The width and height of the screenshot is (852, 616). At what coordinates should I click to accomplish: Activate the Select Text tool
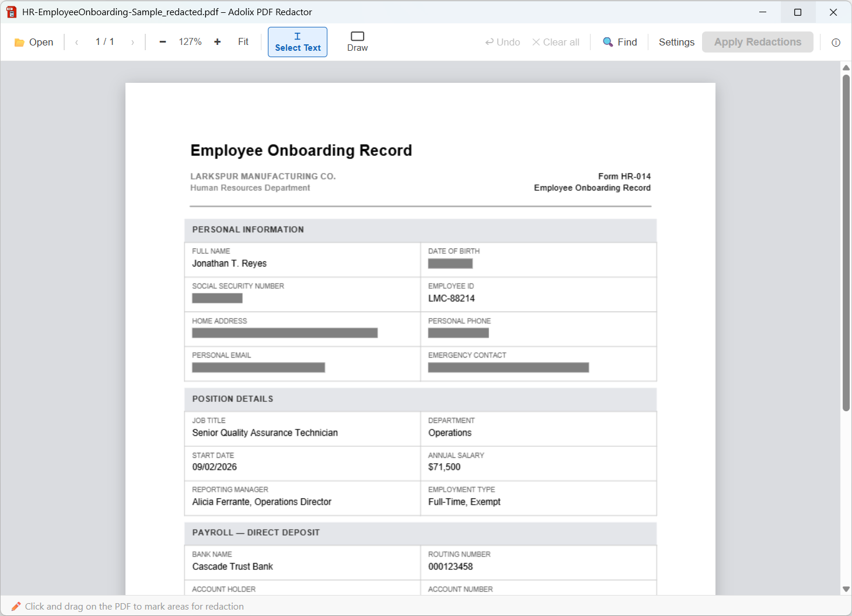coord(298,42)
